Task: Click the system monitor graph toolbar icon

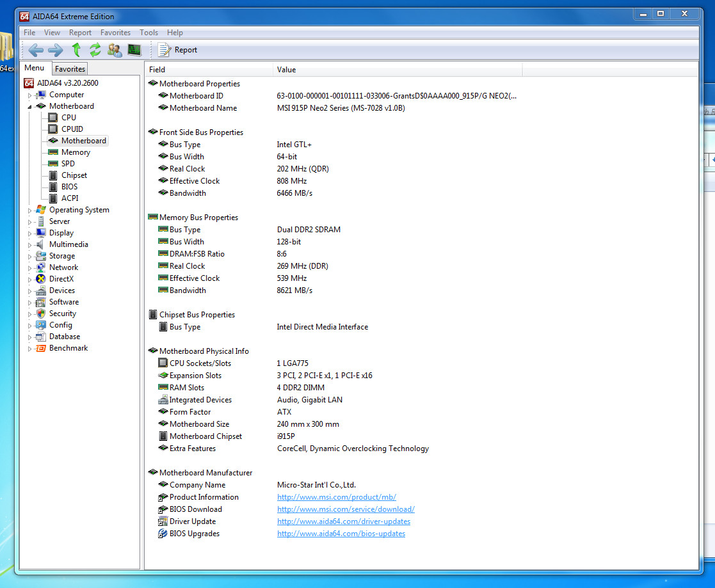Action: click(134, 50)
